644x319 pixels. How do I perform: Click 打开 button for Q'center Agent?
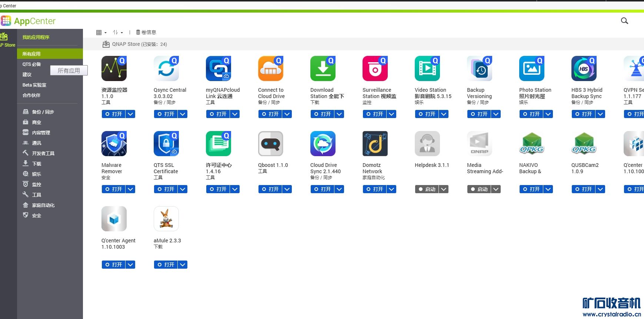coord(114,265)
